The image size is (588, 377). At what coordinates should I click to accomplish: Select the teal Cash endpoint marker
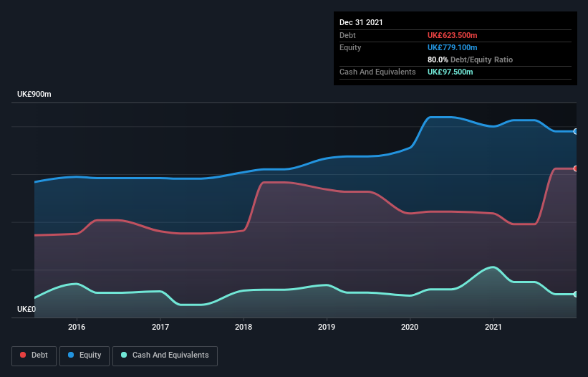click(576, 294)
